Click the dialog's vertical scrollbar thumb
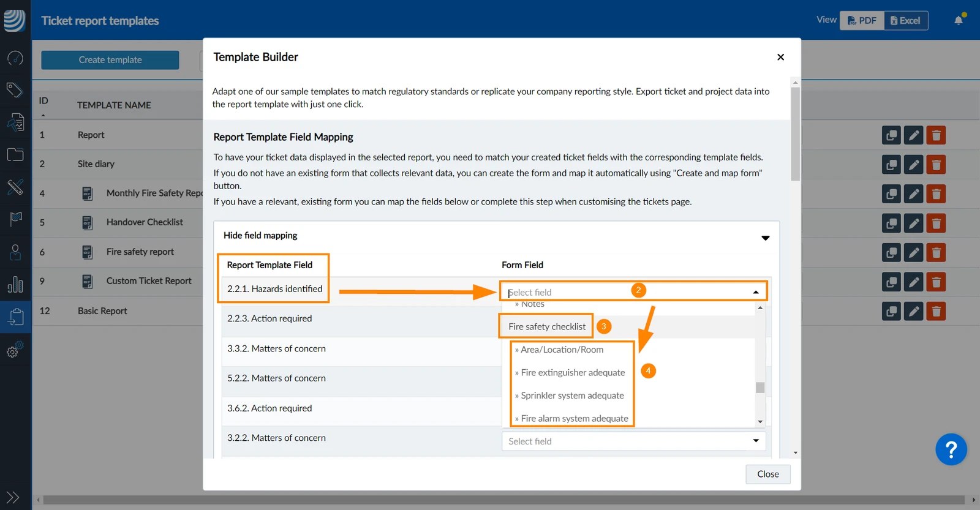The height and width of the screenshot is (510, 980). point(795,133)
